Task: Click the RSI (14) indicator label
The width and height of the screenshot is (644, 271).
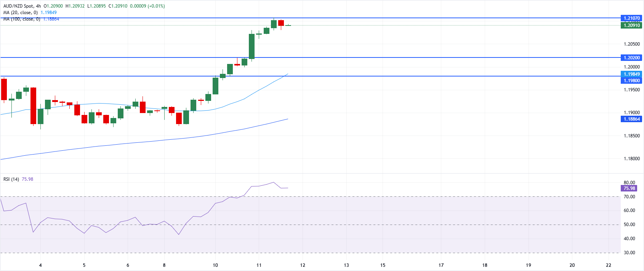Action: [11, 179]
